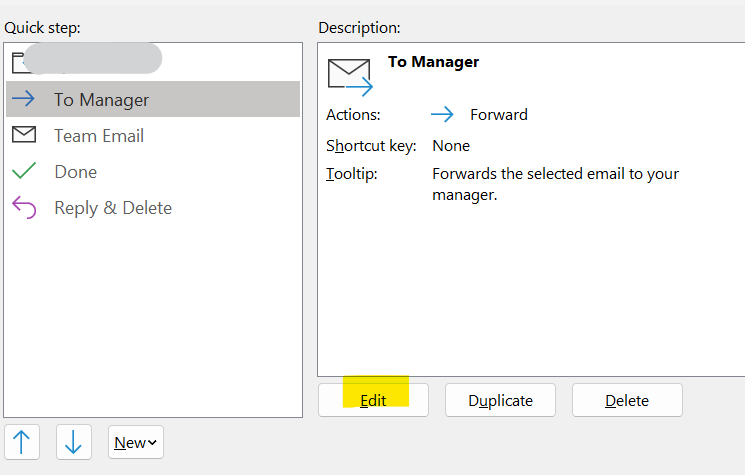Open the New dropdown menu

136,442
